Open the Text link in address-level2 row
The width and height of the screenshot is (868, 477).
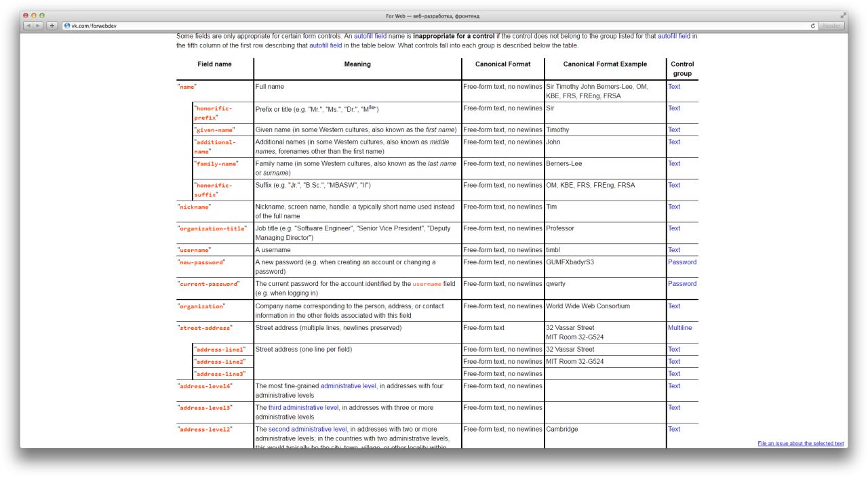[x=673, y=430]
